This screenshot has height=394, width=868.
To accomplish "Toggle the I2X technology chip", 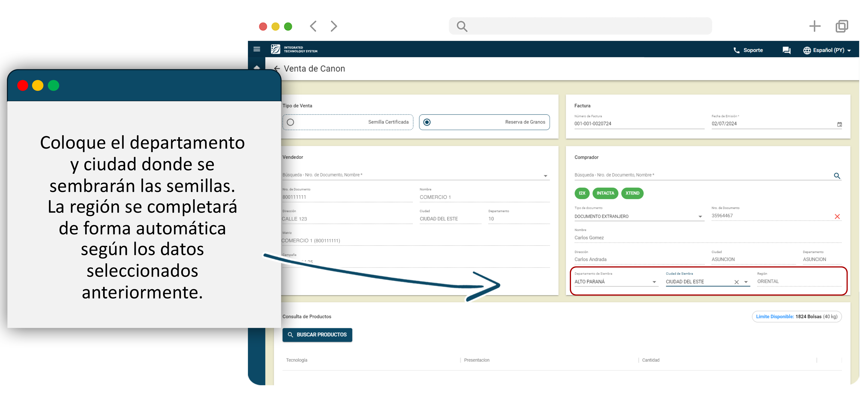I will pos(582,193).
